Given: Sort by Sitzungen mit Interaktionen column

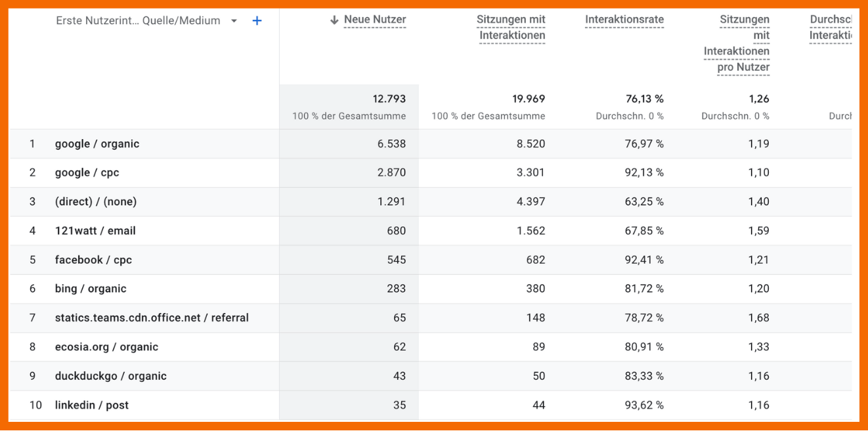Looking at the screenshot, I should (511, 28).
